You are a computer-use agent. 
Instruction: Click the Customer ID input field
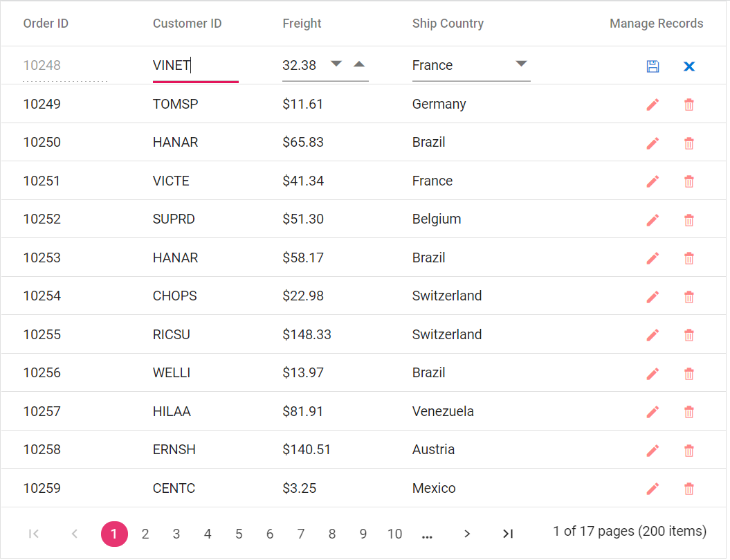[x=195, y=66]
